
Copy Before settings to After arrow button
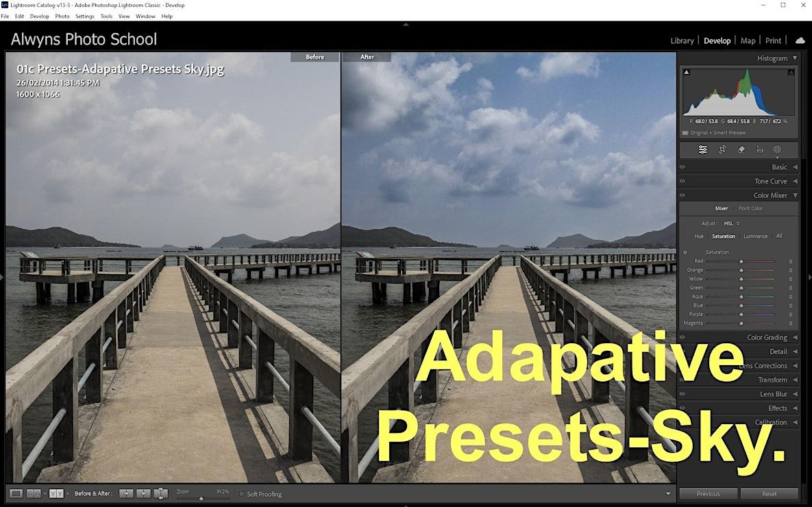click(126, 493)
